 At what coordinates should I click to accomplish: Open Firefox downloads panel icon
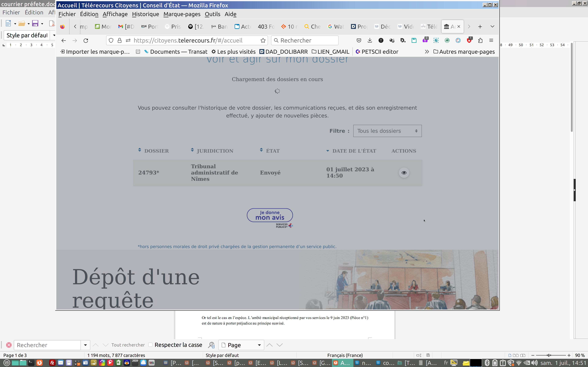pos(369,41)
